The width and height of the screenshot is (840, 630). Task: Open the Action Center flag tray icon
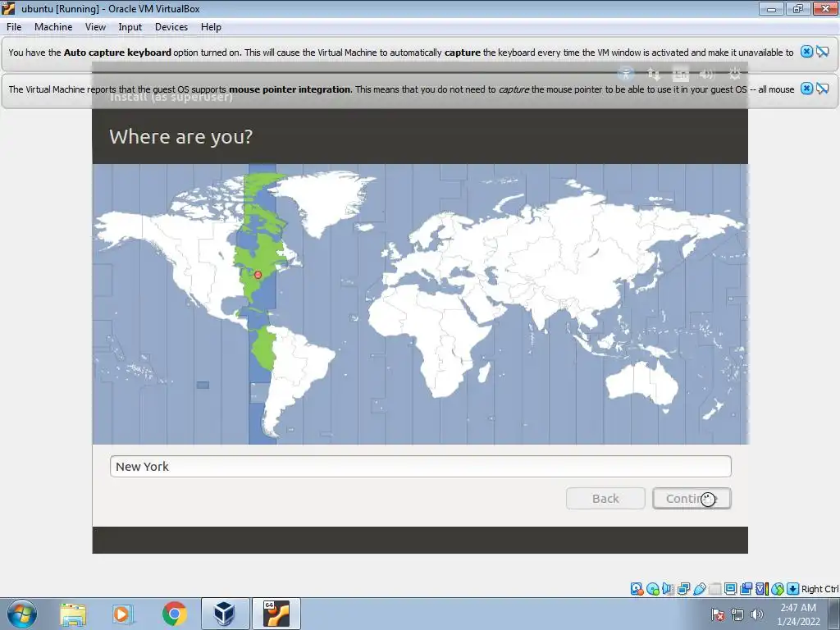click(717, 614)
